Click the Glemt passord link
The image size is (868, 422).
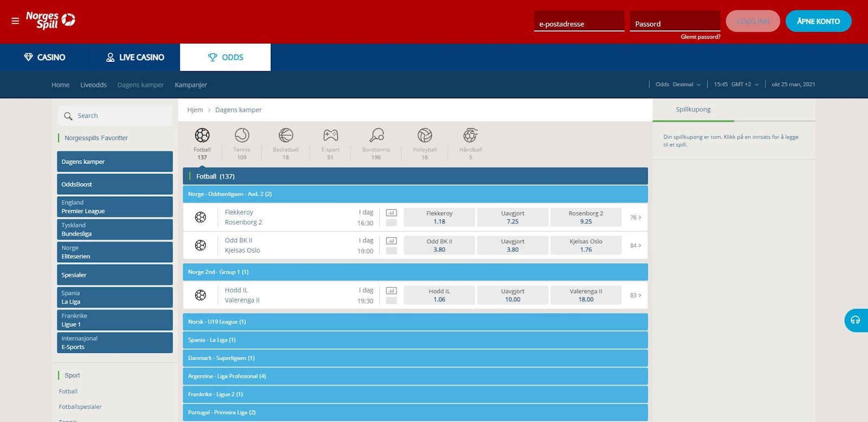tap(700, 37)
